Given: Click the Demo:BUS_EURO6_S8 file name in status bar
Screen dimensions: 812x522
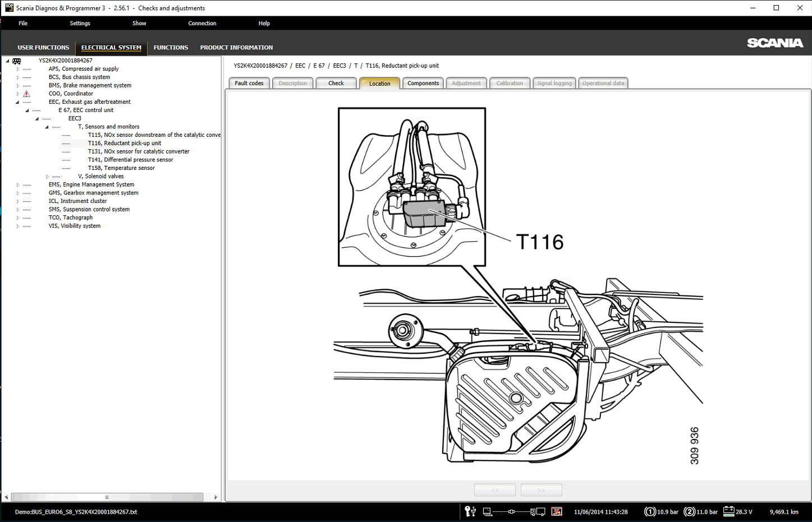Looking at the screenshot, I should click(x=76, y=512).
